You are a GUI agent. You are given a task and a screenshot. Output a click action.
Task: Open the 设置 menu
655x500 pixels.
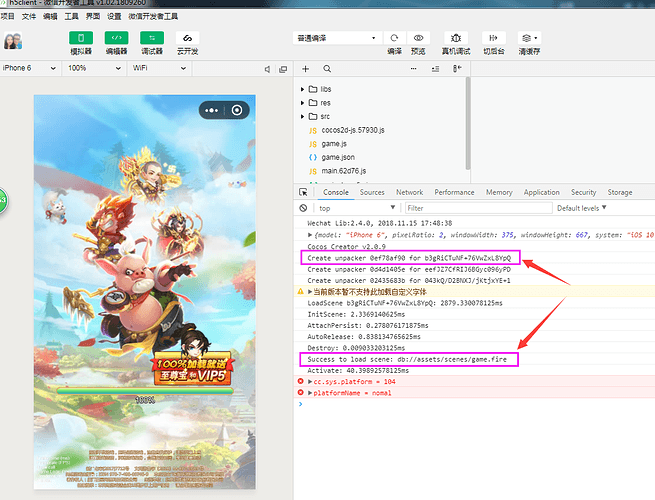pos(114,16)
